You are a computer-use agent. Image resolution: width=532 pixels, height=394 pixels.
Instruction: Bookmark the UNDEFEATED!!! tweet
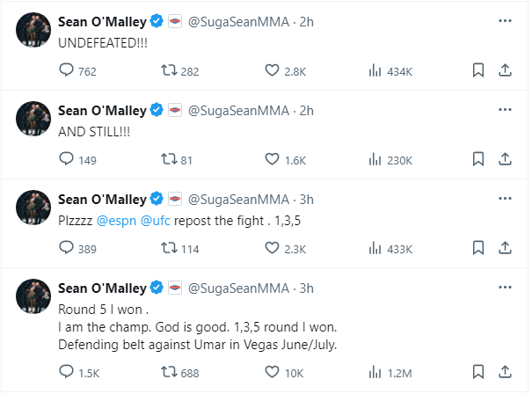[x=477, y=70]
